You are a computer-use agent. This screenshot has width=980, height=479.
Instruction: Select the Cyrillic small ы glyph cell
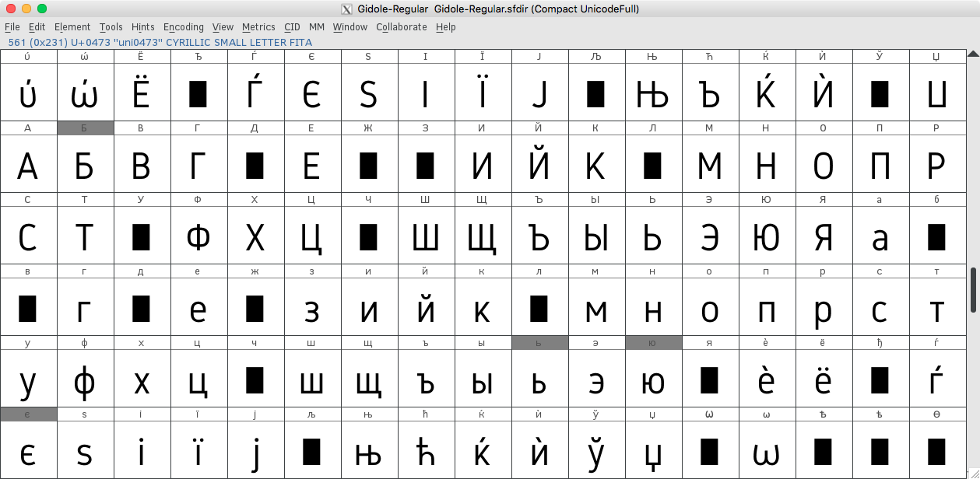pyautogui.click(x=483, y=379)
